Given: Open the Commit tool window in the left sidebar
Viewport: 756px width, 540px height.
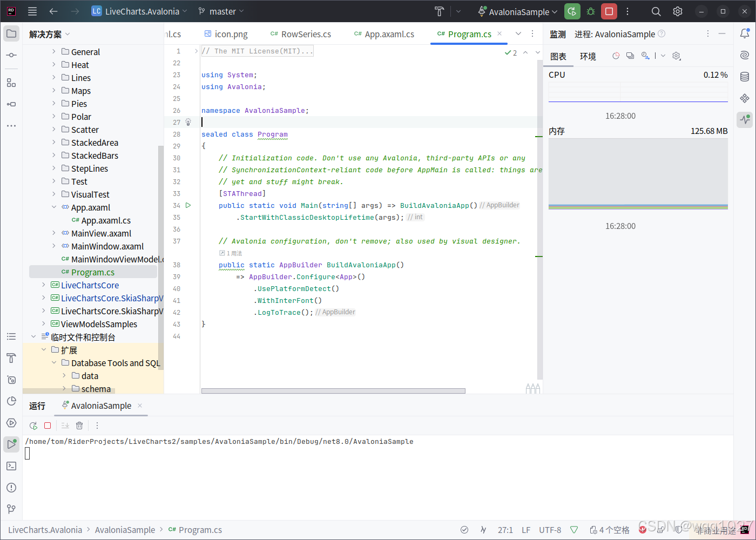Looking at the screenshot, I should pos(11,55).
